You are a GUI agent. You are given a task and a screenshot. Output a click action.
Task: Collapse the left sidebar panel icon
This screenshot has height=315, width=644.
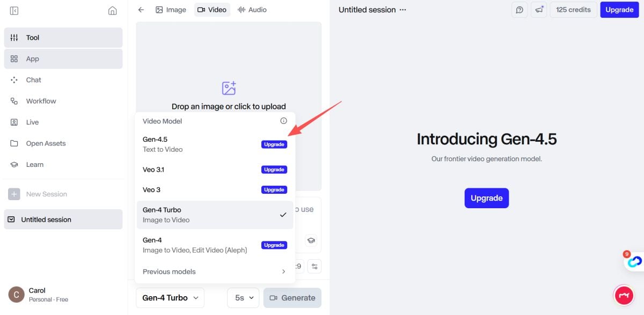coord(14,10)
